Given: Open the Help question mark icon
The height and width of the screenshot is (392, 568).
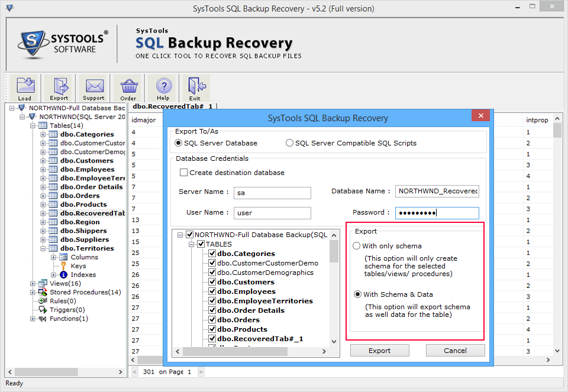Looking at the screenshot, I should 163,88.
